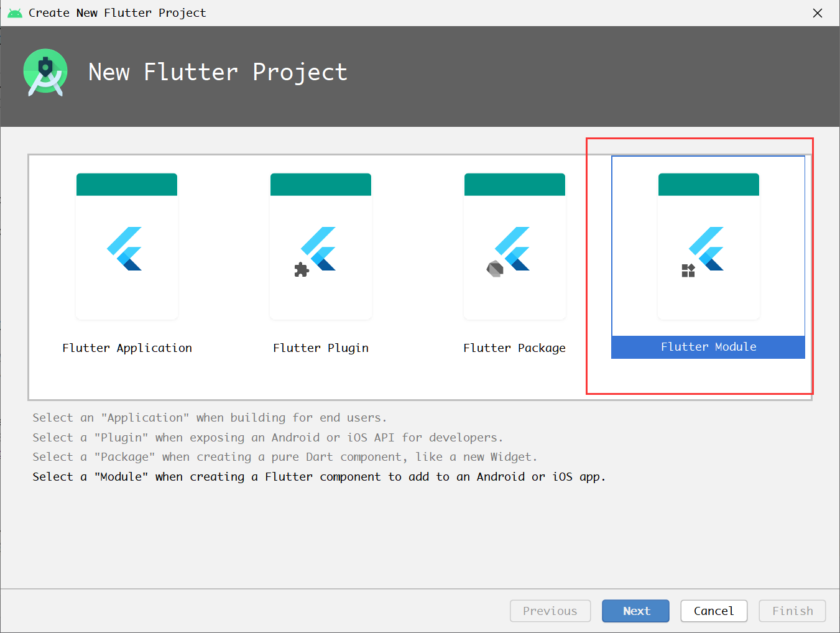
Task: Click the Android Studio logo in the header
Action: point(45,71)
